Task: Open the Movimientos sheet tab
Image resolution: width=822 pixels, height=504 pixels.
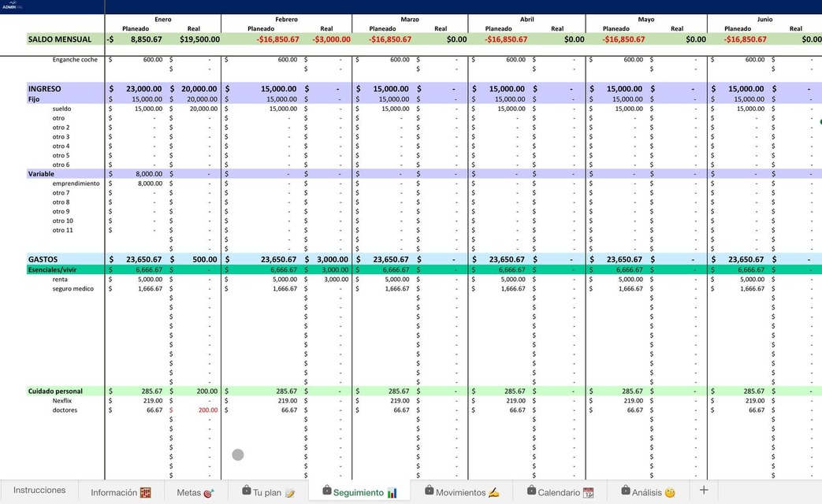Action: coord(461,492)
